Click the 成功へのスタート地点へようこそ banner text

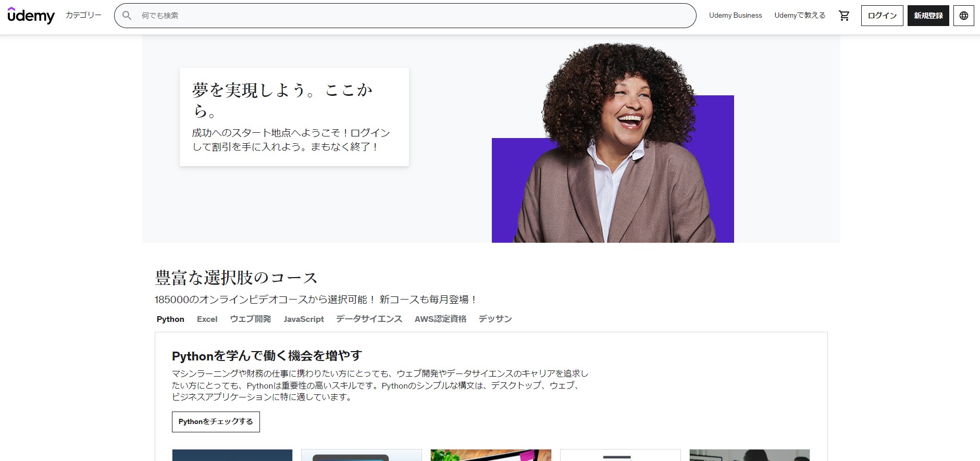291,140
